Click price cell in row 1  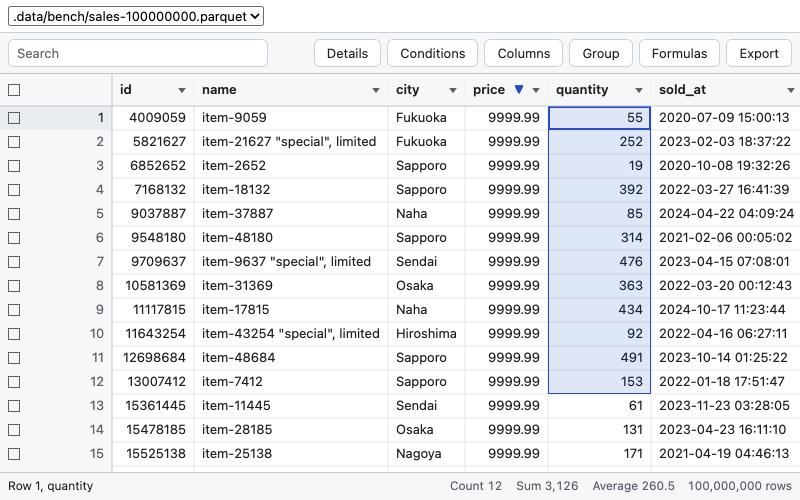tap(506, 118)
